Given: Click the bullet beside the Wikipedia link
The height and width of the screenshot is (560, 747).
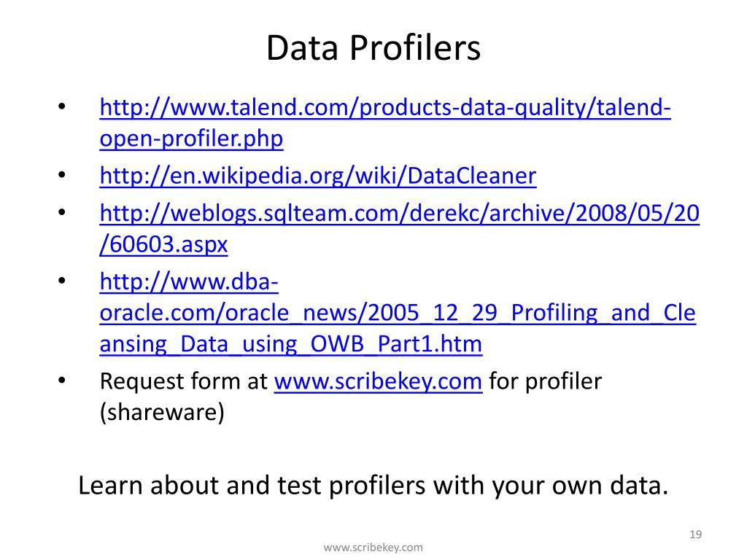Looking at the screenshot, I should (62, 175).
